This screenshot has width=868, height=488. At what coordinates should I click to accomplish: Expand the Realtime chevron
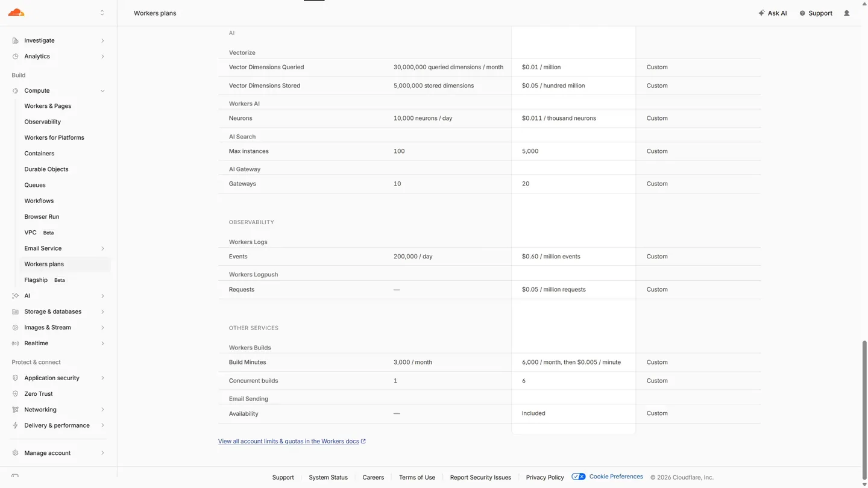coord(102,343)
